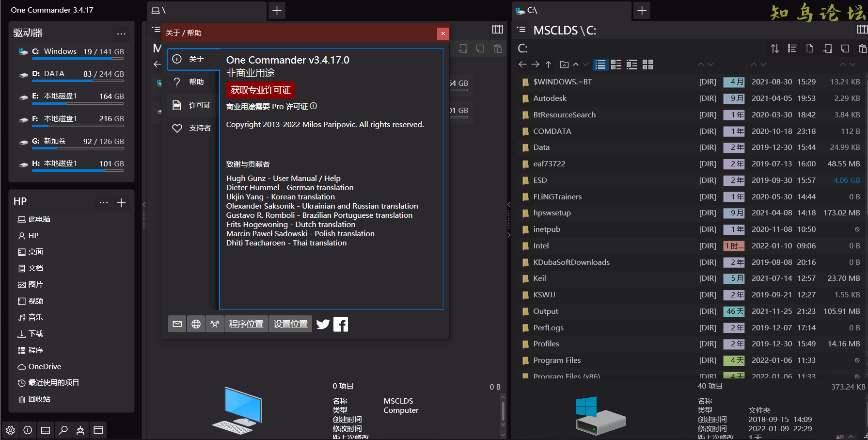This screenshot has width=868, height=440.
Task: Click the parent folder icon in right pane toolbar
Action: click(x=564, y=65)
